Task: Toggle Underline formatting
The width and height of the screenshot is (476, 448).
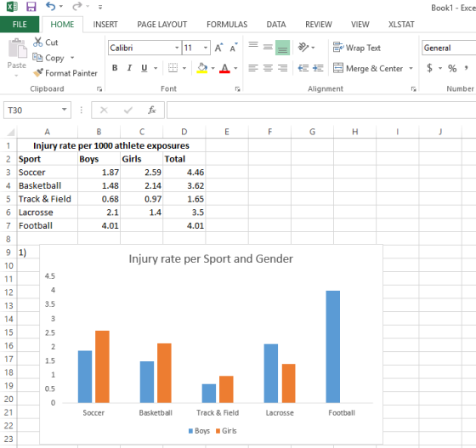Action: click(x=144, y=68)
